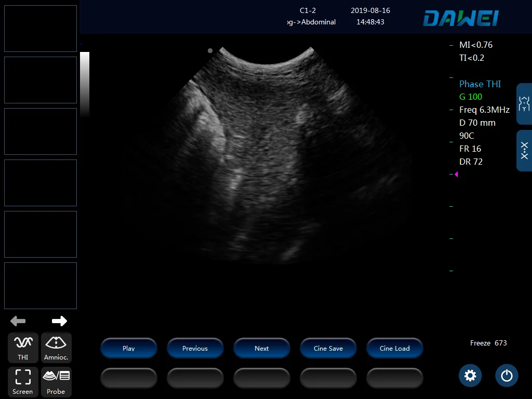Select the first empty thumbnail slot

coord(41,29)
